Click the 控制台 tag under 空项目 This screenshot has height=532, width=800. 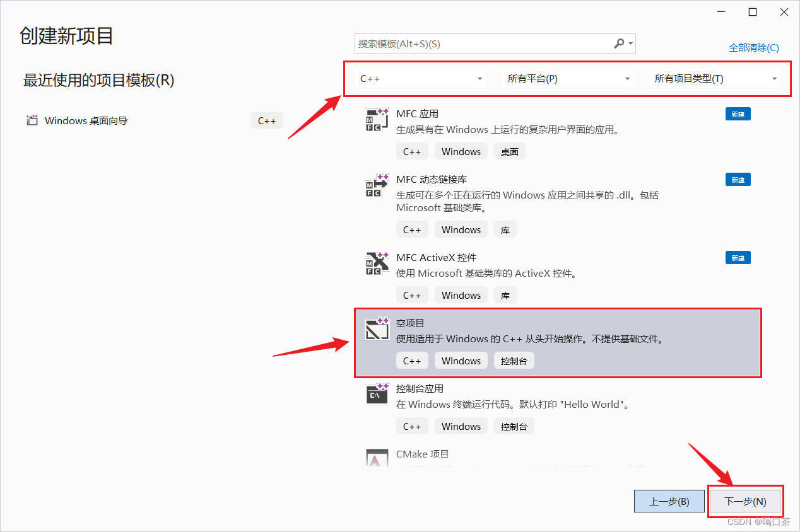click(514, 361)
